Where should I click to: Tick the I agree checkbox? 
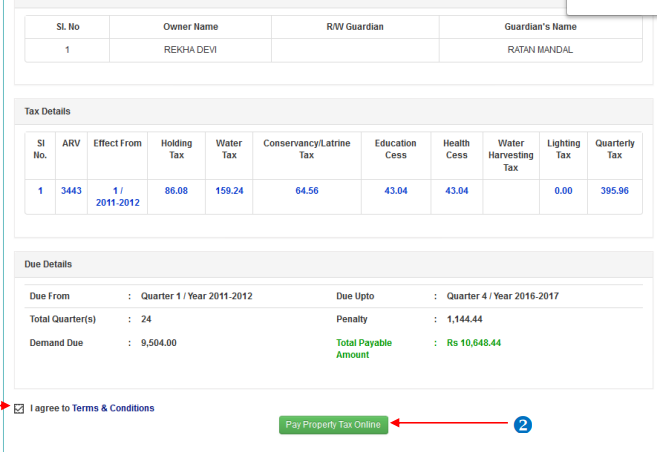[20, 408]
